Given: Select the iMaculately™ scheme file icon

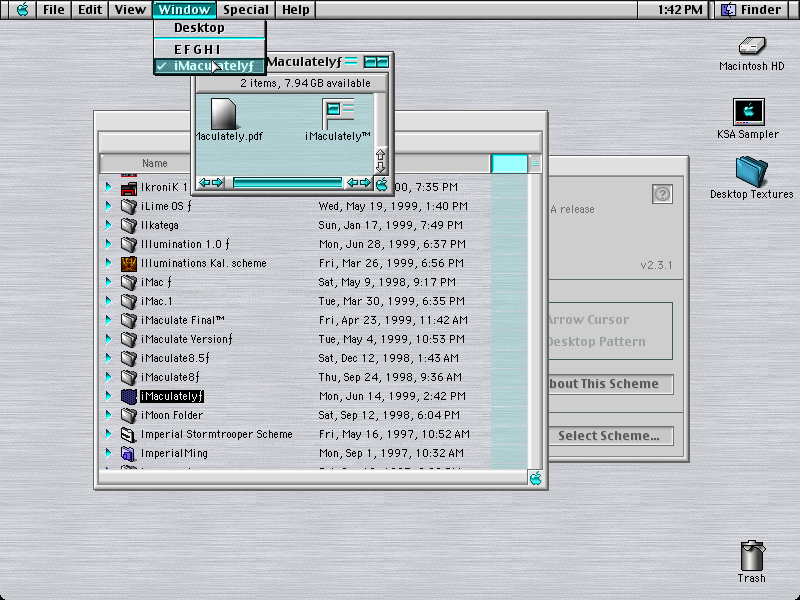Looking at the screenshot, I should (x=338, y=114).
